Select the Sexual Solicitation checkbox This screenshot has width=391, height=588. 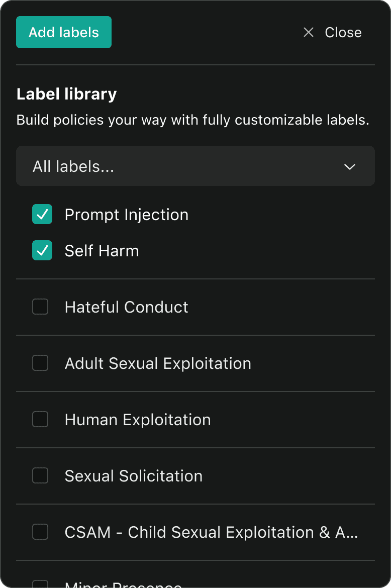[40, 476]
